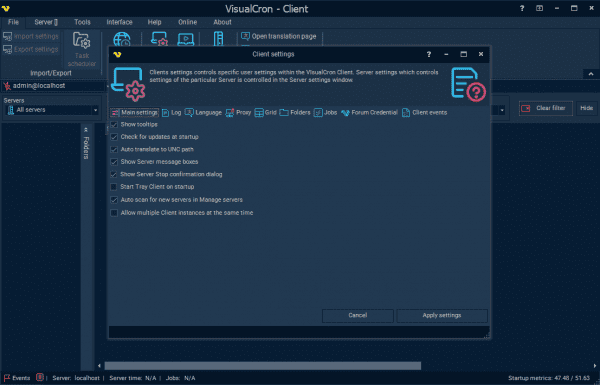Click the globe with clock ribbon icon

click(122, 39)
